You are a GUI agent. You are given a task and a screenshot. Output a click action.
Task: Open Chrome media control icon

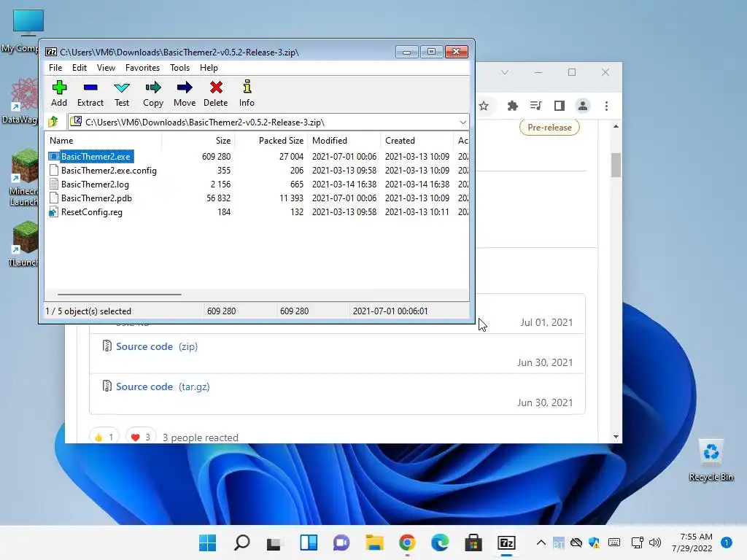pyautogui.click(x=536, y=106)
